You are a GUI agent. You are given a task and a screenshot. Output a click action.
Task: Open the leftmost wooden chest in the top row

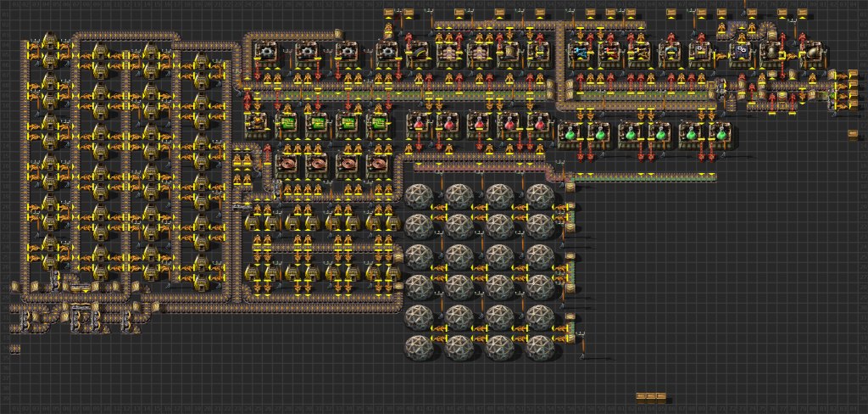click(x=392, y=13)
